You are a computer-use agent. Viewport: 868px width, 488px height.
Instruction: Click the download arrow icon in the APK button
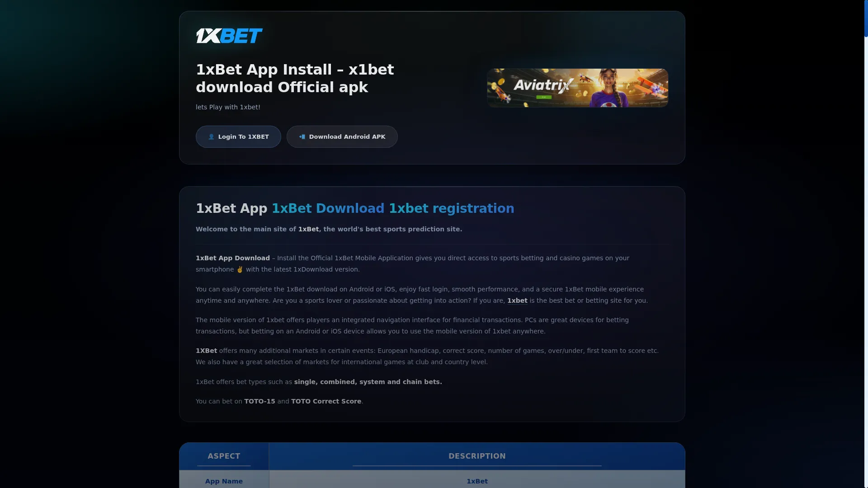point(302,136)
